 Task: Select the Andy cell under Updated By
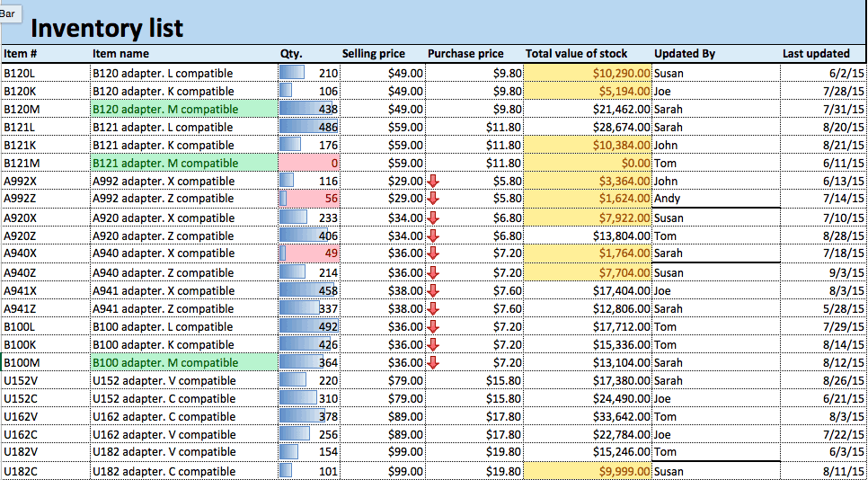(x=667, y=199)
